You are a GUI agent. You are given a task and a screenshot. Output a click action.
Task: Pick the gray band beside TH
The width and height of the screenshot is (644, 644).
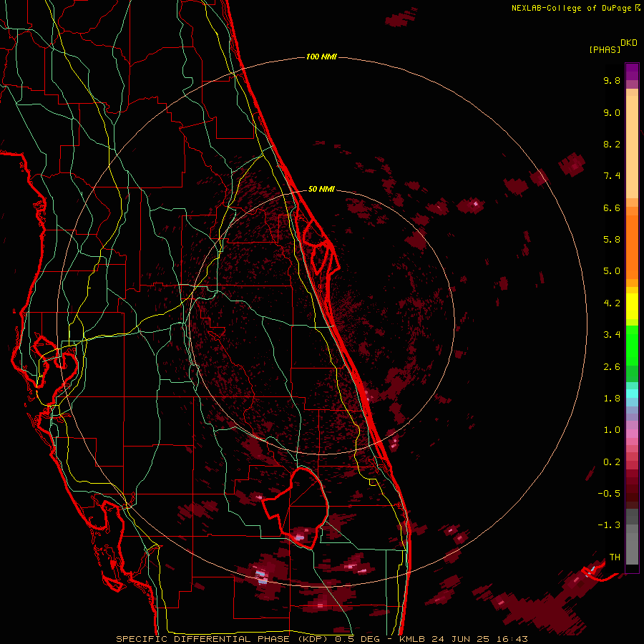pyautogui.click(x=632, y=548)
